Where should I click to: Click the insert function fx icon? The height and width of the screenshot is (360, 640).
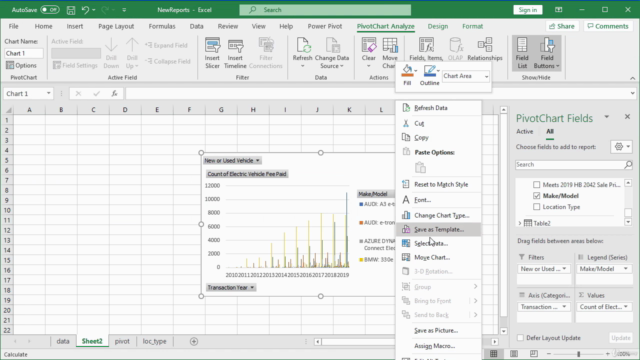(115, 93)
